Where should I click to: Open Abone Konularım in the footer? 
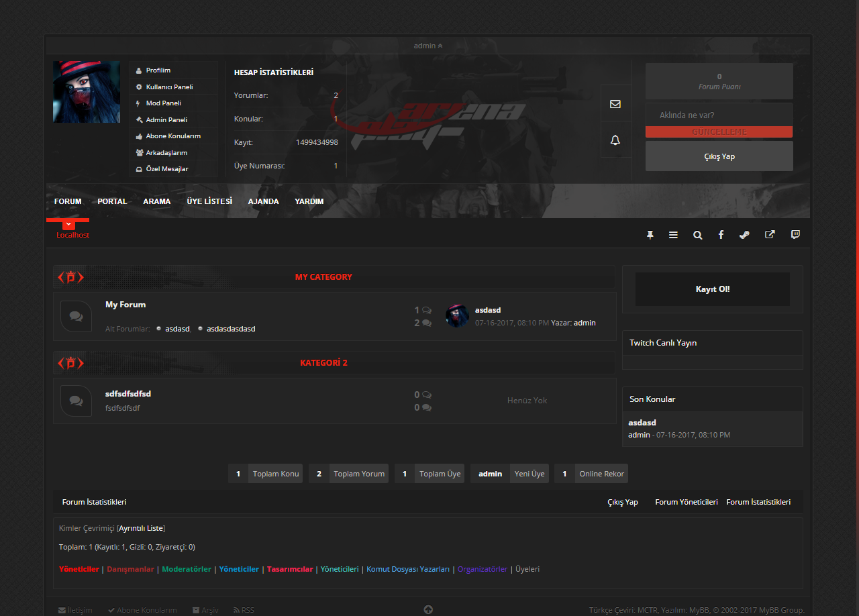tap(142, 610)
